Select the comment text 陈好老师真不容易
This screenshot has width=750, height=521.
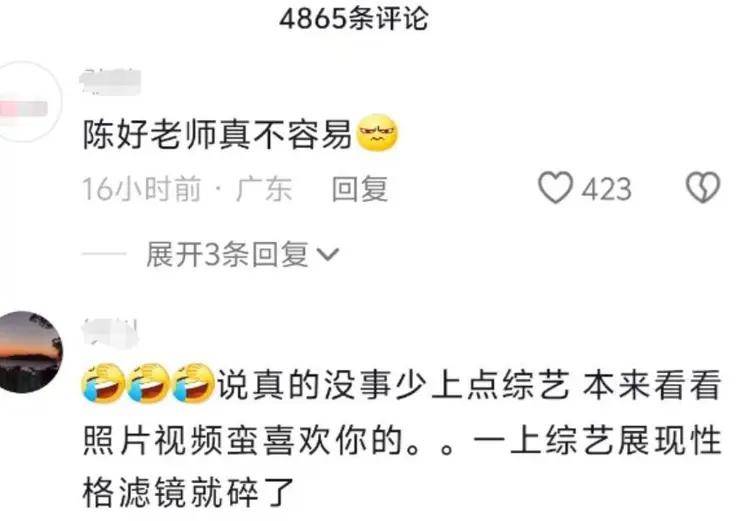coord(218,134)
